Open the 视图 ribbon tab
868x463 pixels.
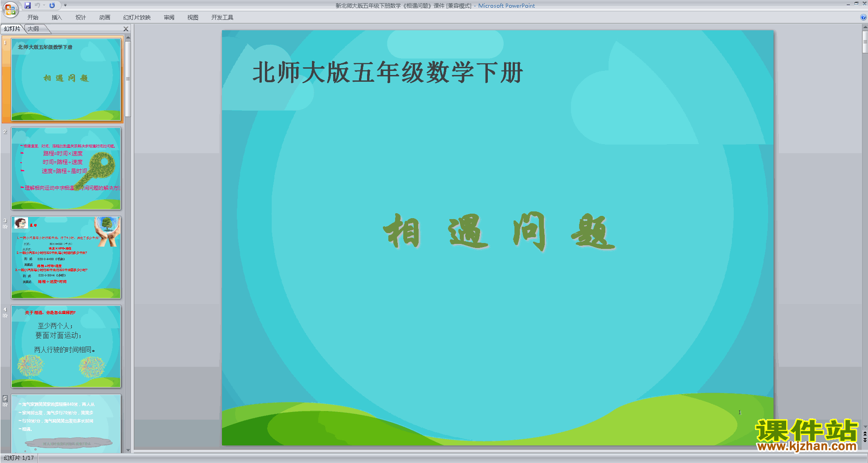pyautogui.click(x=193, y=18)
